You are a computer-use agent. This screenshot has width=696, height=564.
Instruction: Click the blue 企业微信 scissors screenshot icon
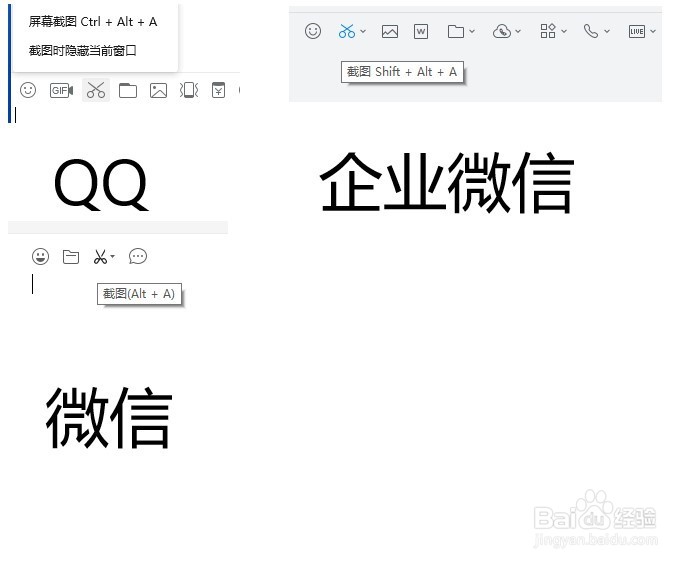[347, 31]
